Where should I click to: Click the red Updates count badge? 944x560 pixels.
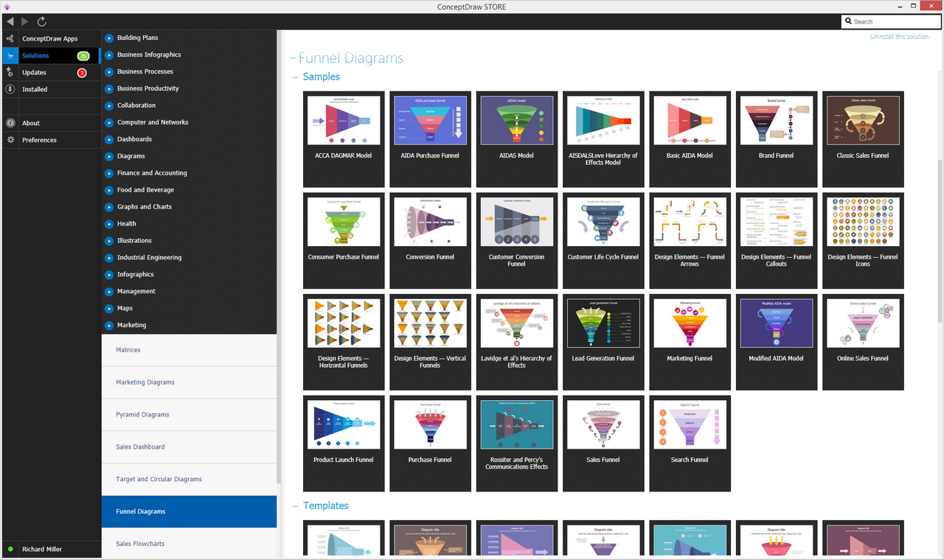82,72
